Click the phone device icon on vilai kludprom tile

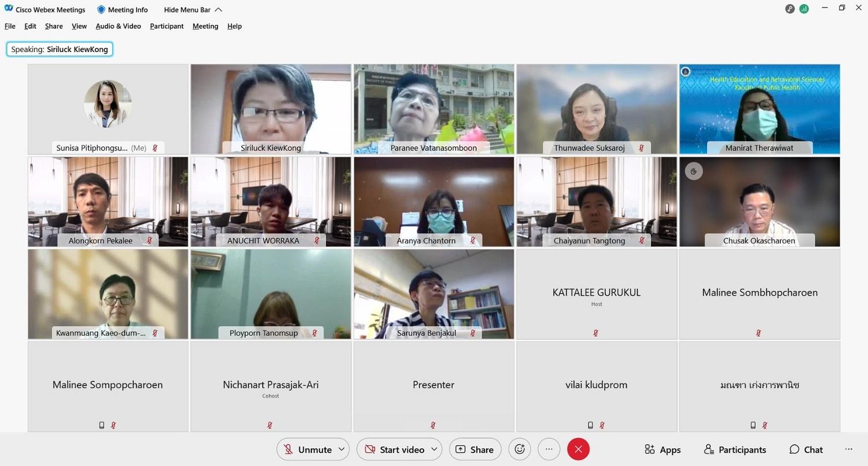(590, 425)
